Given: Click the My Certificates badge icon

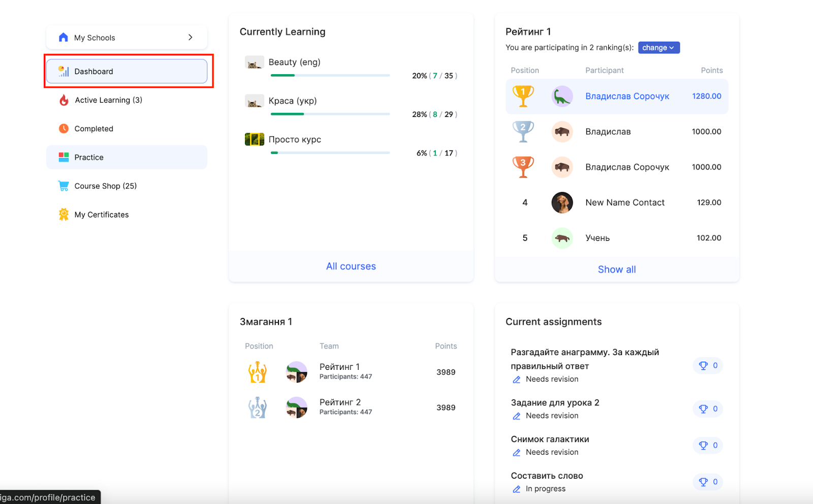Looking at the screenshot, I should point(64,214).
